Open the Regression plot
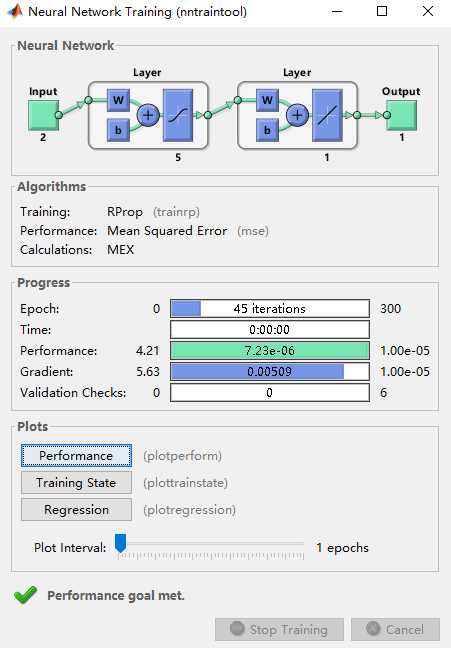 coord(76,509)
